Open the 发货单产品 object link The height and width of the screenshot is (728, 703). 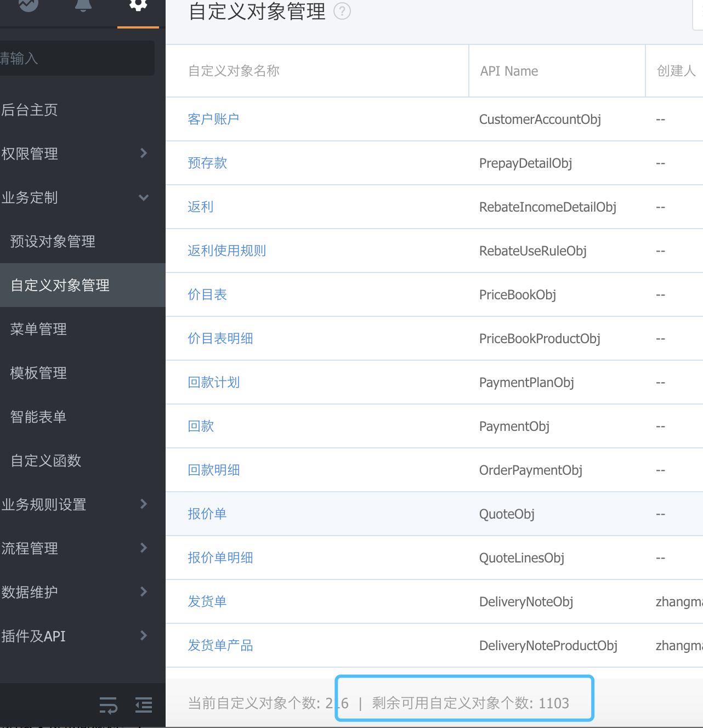(x=220, y=645)
